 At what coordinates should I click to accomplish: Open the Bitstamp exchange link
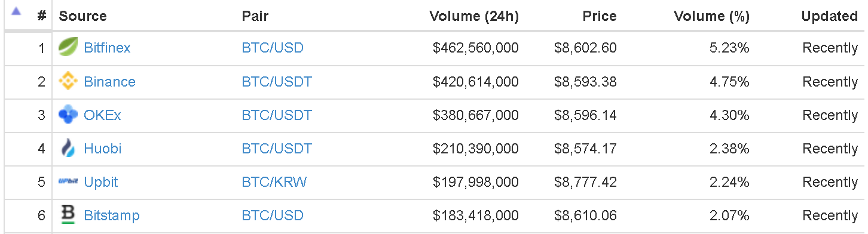[x=112, y=215]
